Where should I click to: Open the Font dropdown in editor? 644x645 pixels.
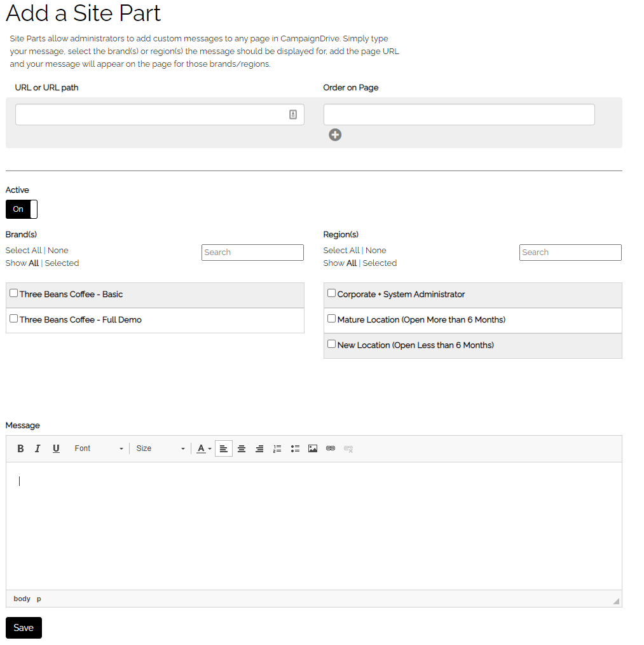click(99, 448)
